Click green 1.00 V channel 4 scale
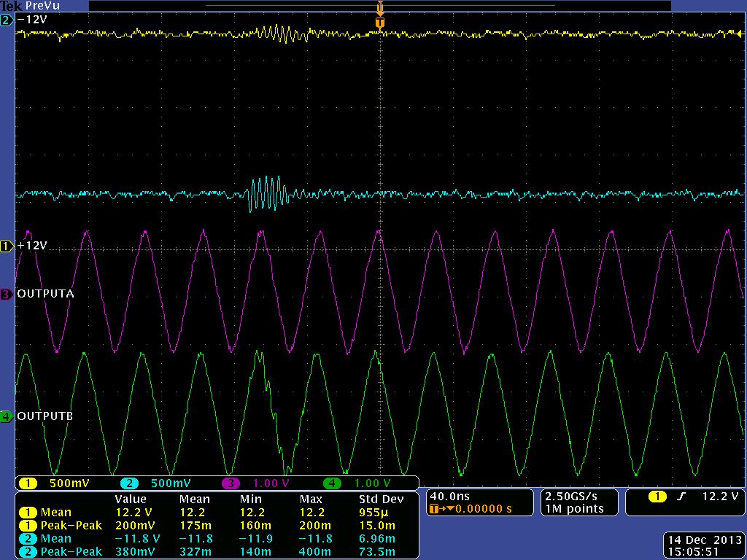 click(373, 483)
